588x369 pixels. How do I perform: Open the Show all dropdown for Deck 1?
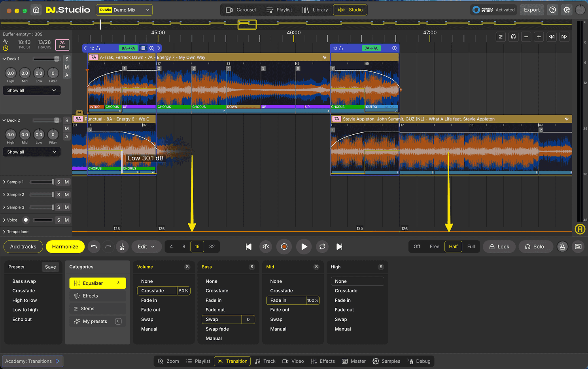32,90
